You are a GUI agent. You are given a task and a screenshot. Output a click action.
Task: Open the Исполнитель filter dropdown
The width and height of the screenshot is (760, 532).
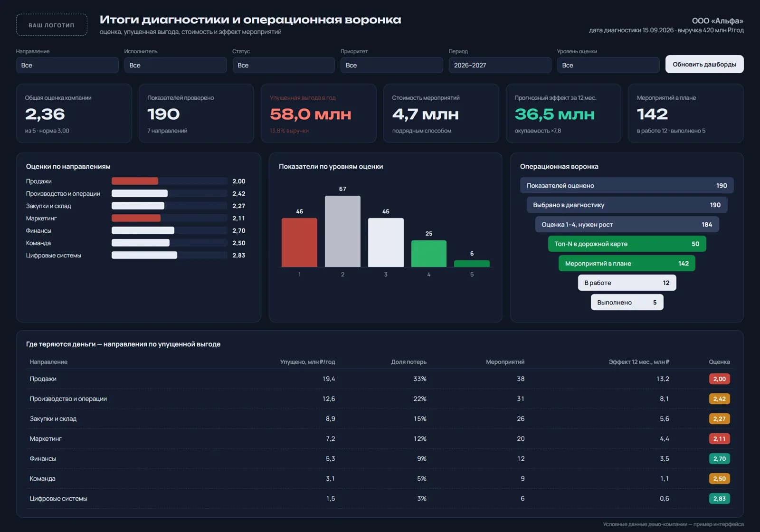175,65
